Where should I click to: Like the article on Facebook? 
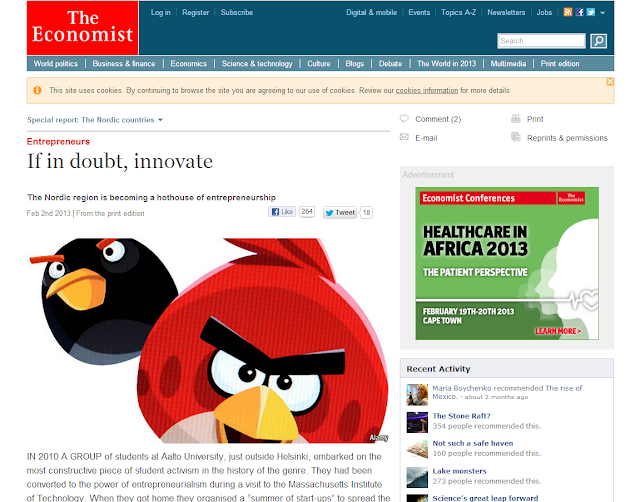(282, 212)
